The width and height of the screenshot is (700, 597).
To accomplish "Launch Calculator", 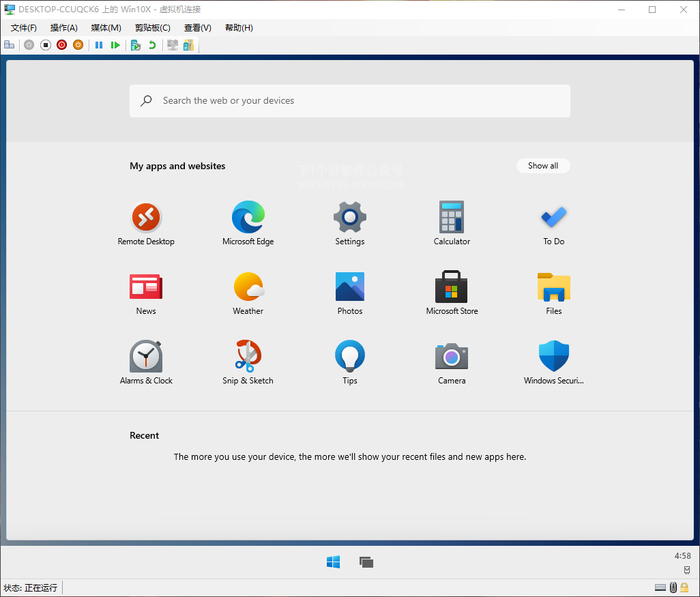I will pyautogui.click(x=452, y=223).
